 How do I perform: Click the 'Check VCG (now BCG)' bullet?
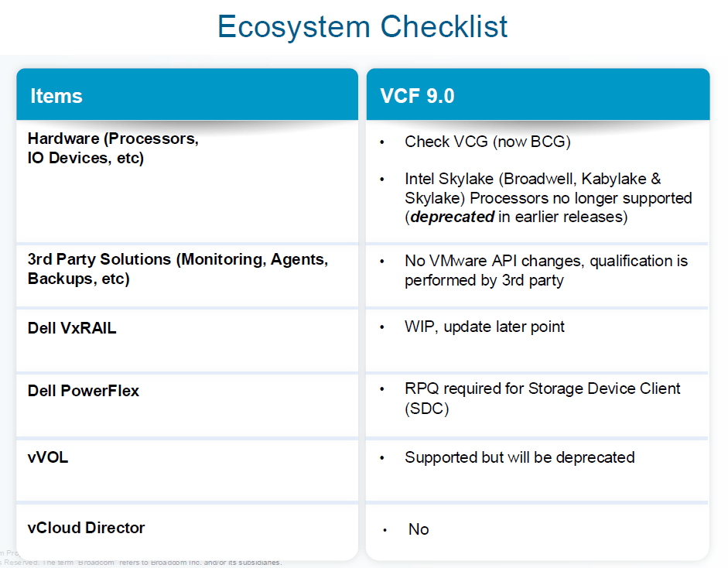click(487, 142)
